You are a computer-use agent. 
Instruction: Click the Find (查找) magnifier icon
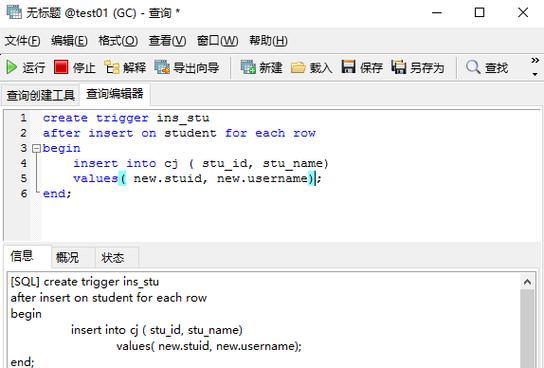click(473, 67)
